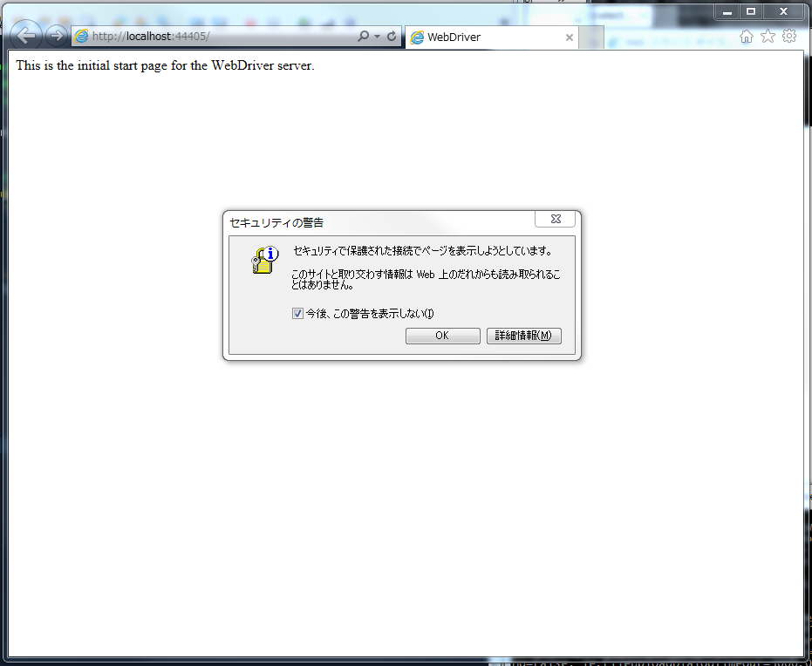Refresh the page with the reload icon
Screen dimensions: 812x666
pos(392,37)
